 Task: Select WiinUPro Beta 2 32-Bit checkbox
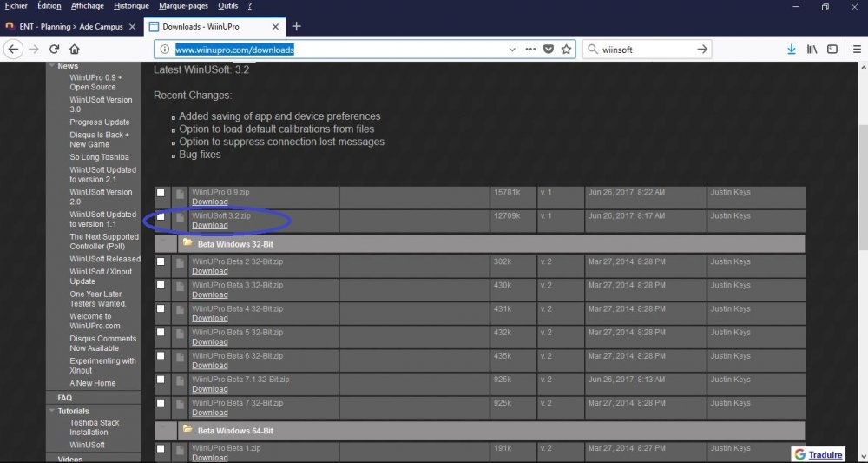(x=161, y=261)
